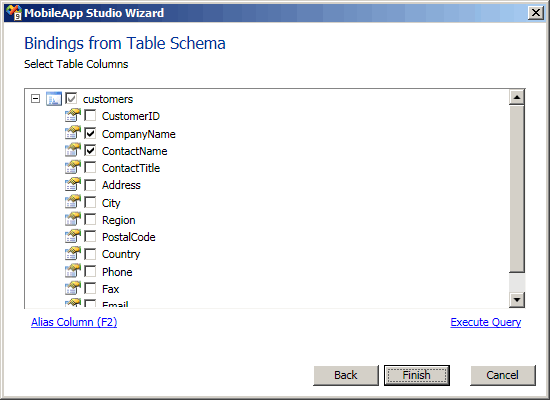Select the PostalCode row text
The height and width of the screenshot is (400, 550).
128,237
